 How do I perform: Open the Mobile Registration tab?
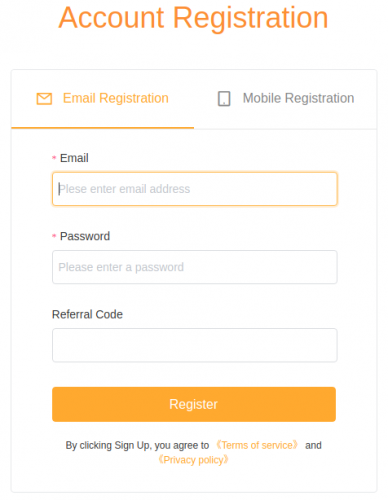[x=285, y=99]
